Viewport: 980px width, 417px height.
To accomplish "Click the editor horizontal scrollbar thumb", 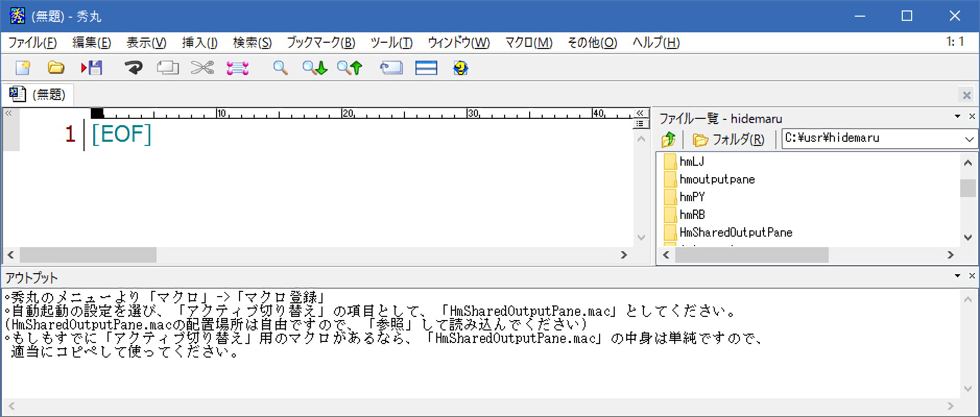I will tap(88, 255).
